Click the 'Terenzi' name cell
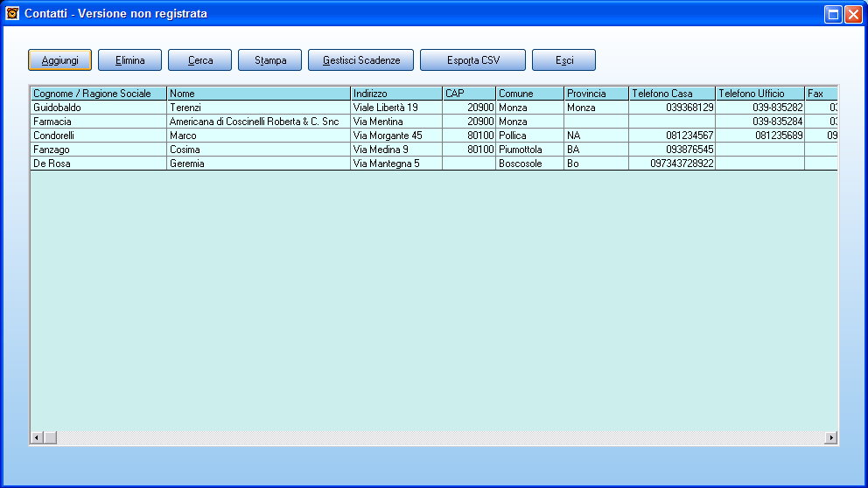The width and height of the screenshot is (868, 488). (x=258, y=108)
